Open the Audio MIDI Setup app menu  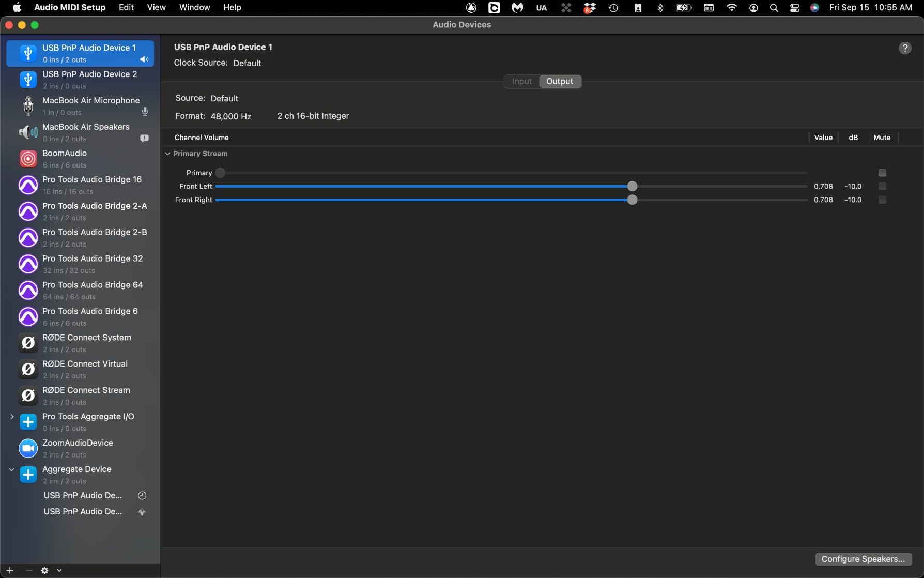pos(70,7)
